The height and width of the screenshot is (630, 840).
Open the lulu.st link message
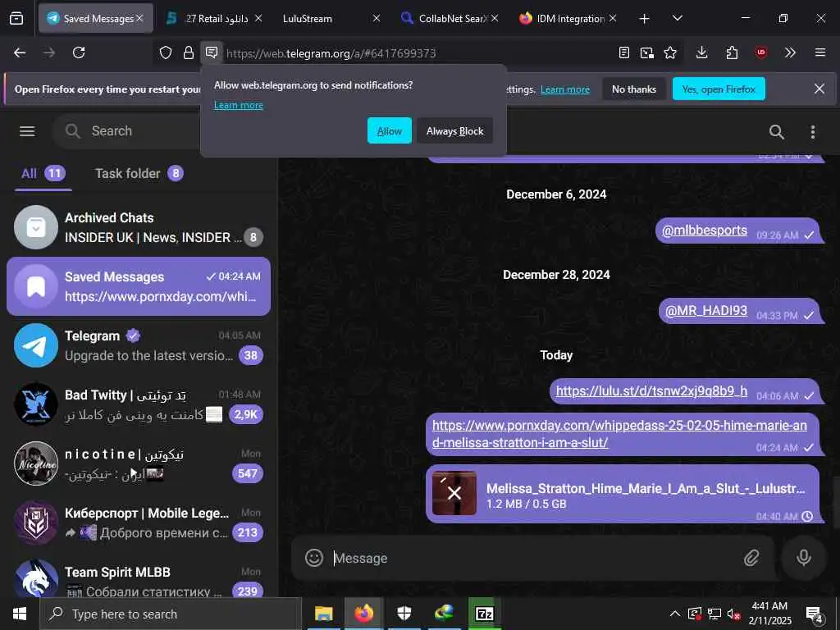click(651, 391)
